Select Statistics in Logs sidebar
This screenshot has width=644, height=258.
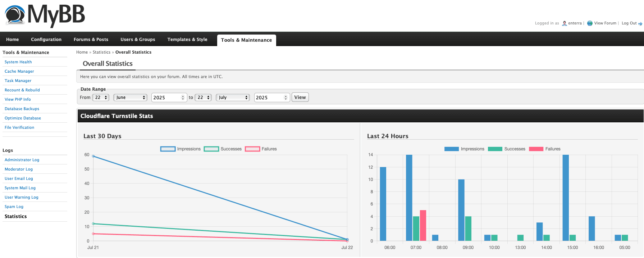click(16, 216)
